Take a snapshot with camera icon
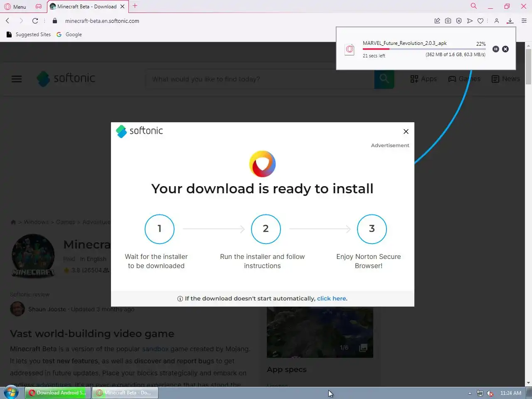Image resolution: width=532 pixels, height=399 pixels. (448, 21)
